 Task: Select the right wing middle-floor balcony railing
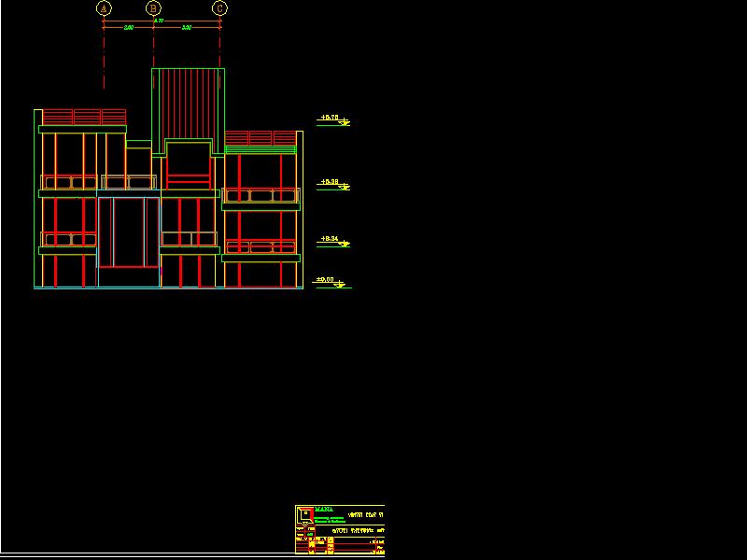(261, 247)
